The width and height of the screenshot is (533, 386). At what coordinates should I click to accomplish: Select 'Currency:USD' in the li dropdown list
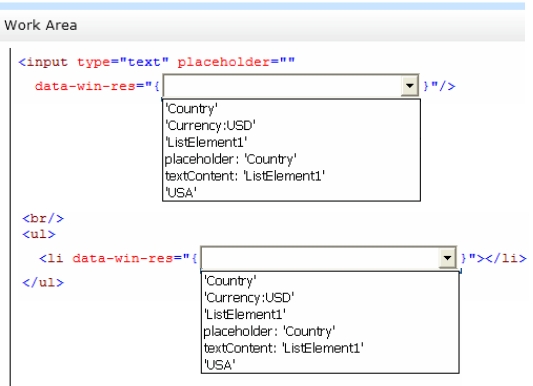click(330, 298)
